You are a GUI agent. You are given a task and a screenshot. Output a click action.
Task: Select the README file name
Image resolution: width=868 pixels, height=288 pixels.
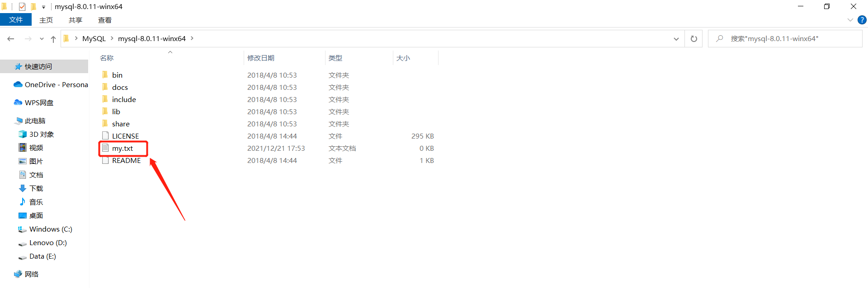click(127, 160)
